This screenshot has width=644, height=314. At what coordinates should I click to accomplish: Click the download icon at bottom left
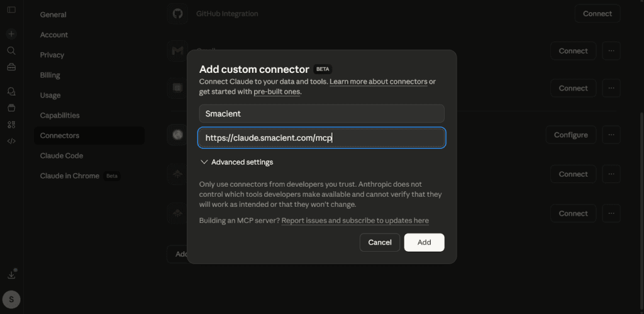point(11,275)
